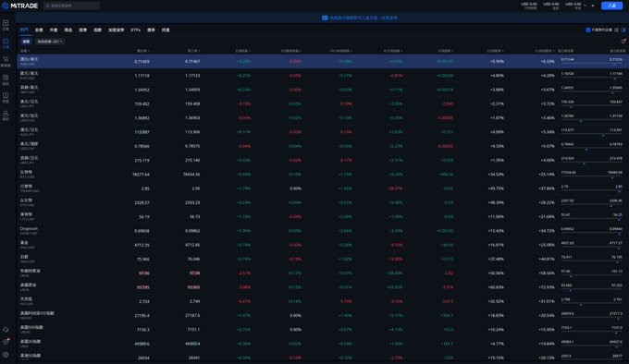Toggle checkbox next to layout icons
629x364 pixels.
click(588, 30)
